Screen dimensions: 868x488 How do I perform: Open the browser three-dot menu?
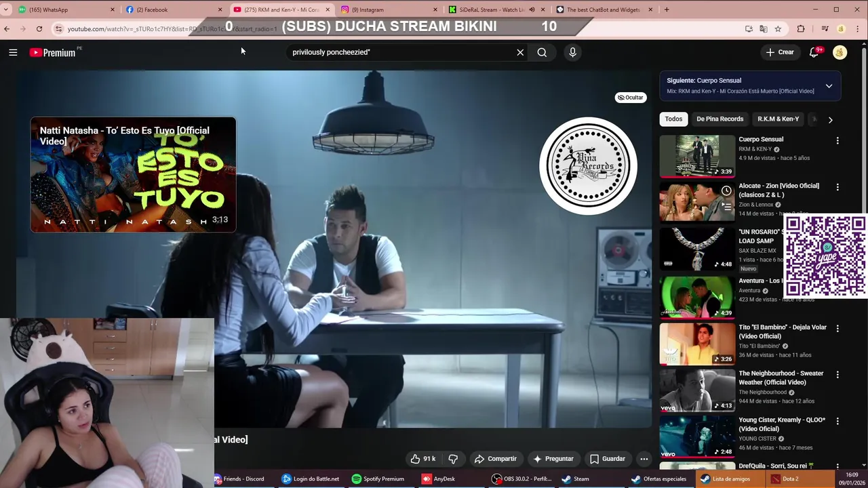[x=856, y=28]
